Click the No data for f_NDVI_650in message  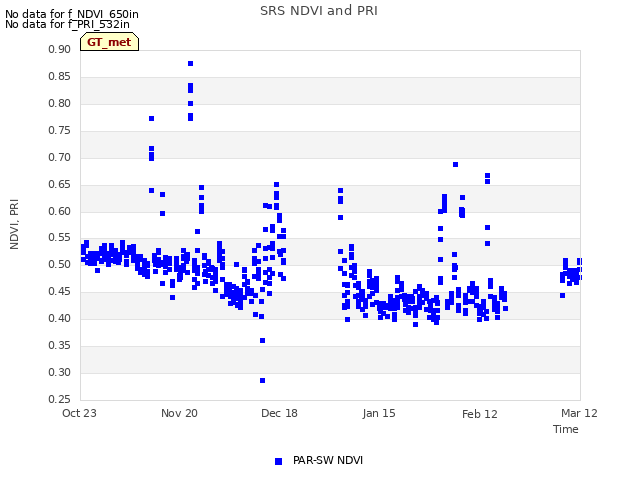pos(72,14)
